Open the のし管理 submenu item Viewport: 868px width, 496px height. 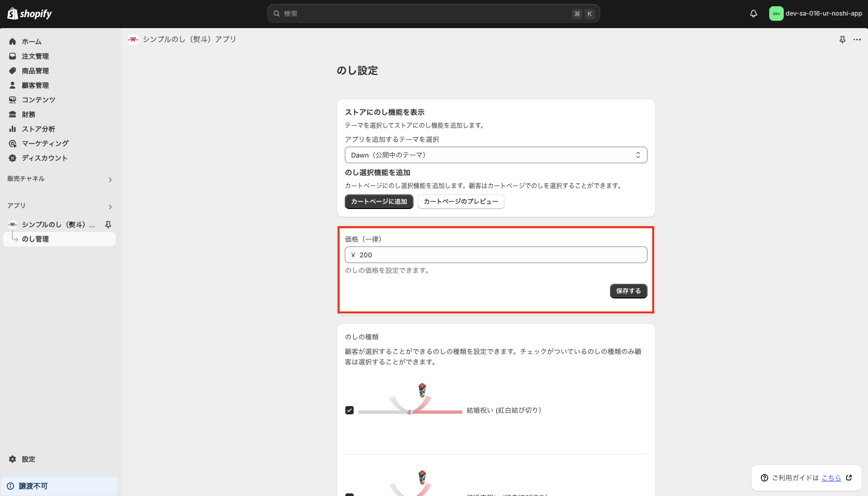[35, 239]
